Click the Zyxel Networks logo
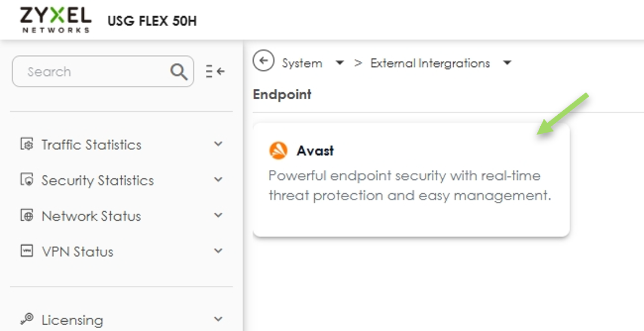This screenshot has width=644, height=331. [55, 20]
